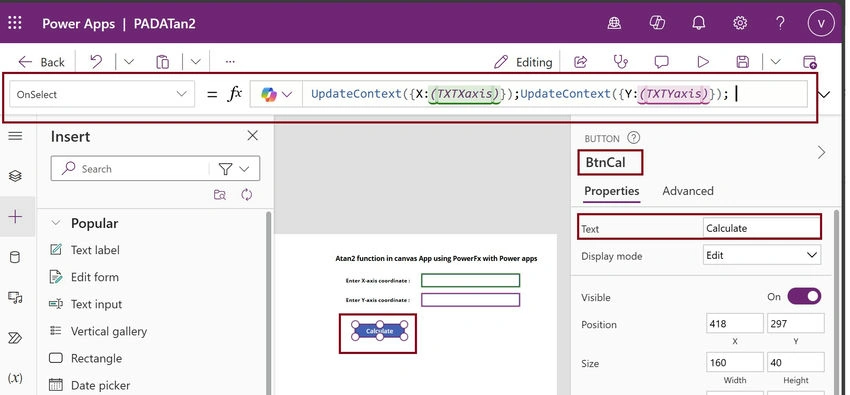The height and width of the screenshot is (395, 850).
Task: Open the Data cylinder icon
Action: [15, 257]
